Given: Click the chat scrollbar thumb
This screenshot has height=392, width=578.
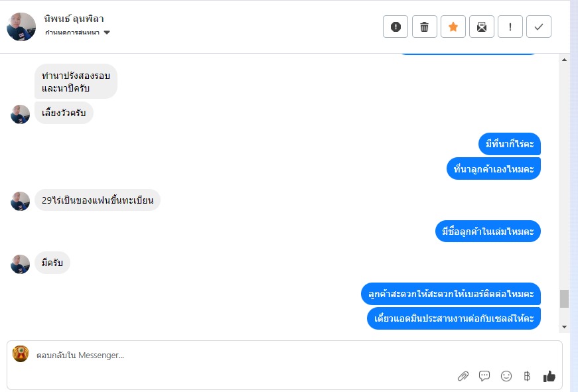Looking at the screenshot, I should coord(564,298).
